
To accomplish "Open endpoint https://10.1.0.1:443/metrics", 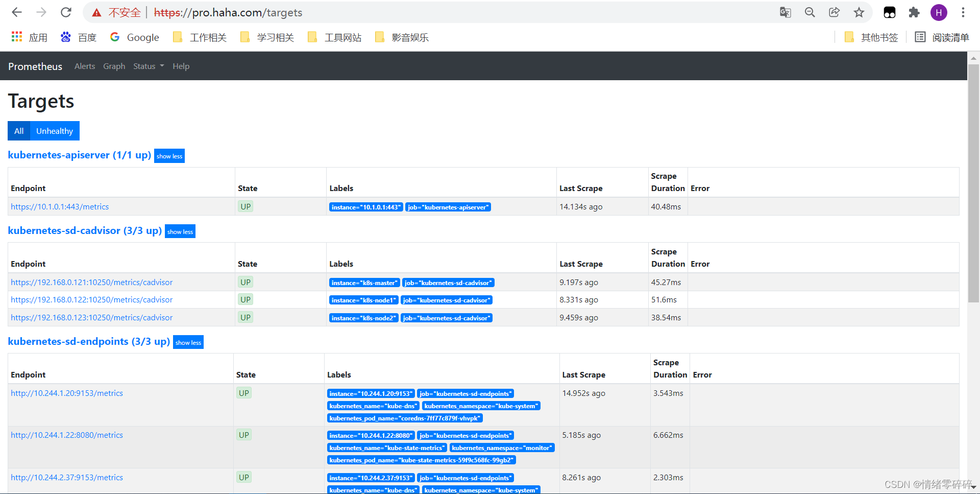I will tap(60, 207).
